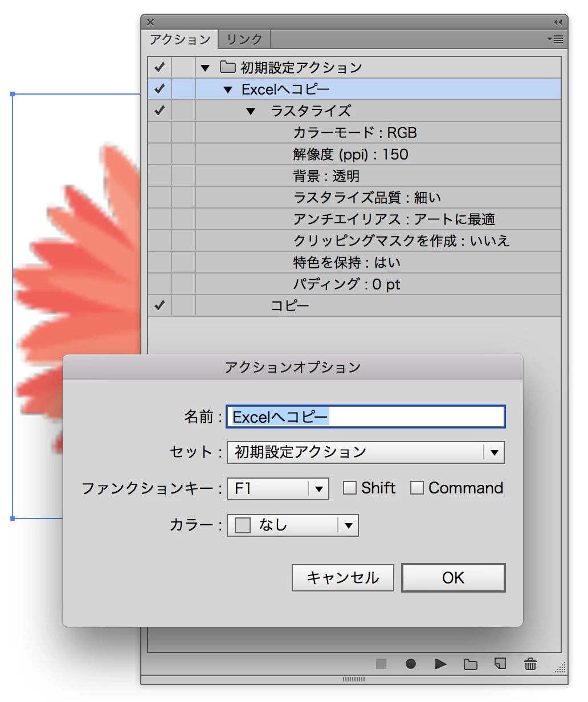This screenshot has width=588, height=702.
Task: Select the 初期設定アクション folder icon
Action: pos(228,67)
